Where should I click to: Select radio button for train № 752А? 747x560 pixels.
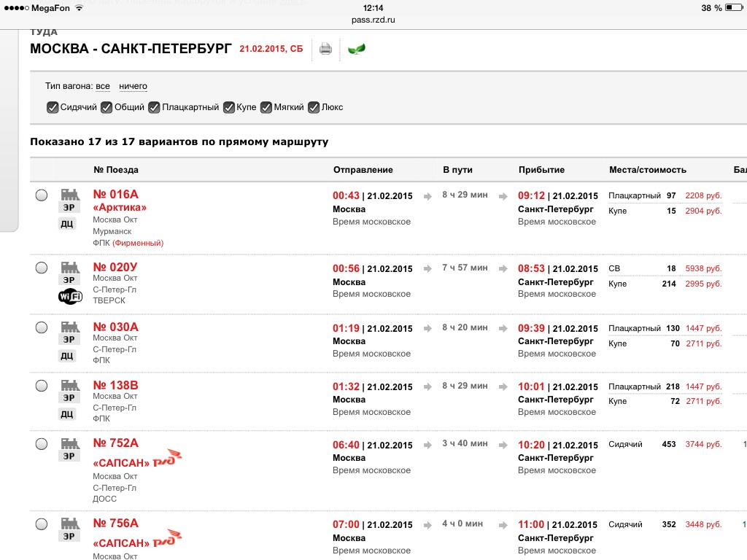42,444
